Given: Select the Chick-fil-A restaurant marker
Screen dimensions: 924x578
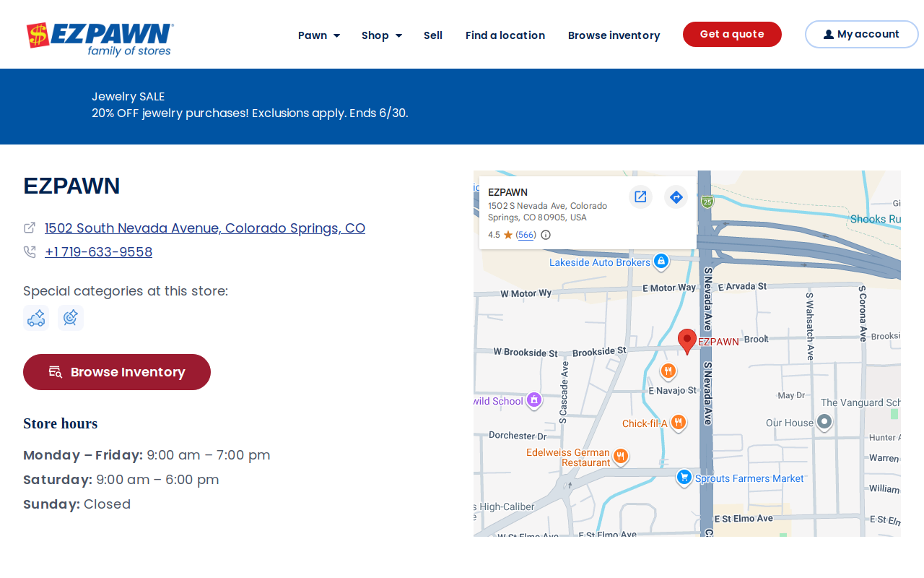Looking at the screenshot, I should [678, 423].
